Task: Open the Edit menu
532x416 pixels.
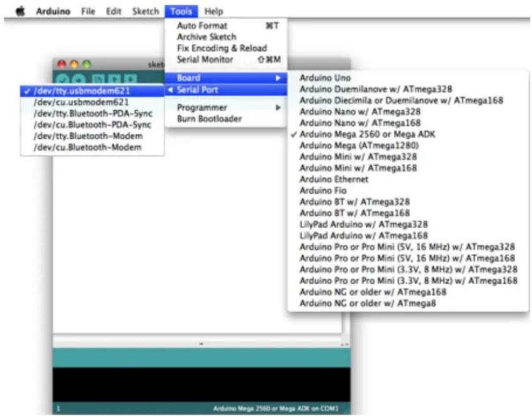Action: (x=114, y=11)
